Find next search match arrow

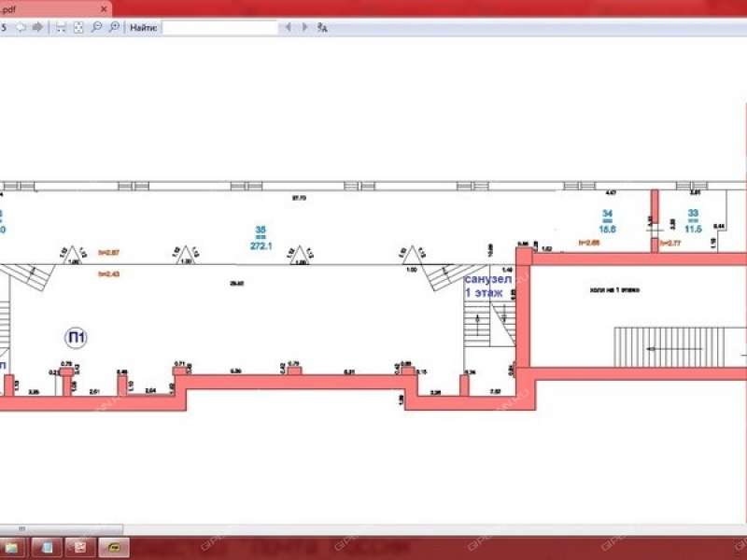[x=304, y=27]
